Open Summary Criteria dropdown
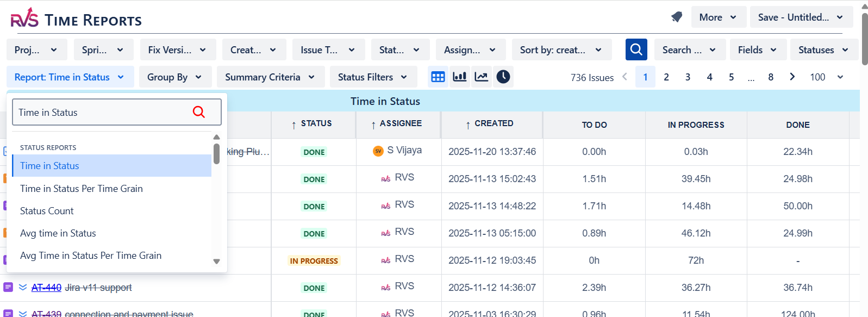Image resolution: width=868 pixels, height=317 pixels. coord(270,77)
